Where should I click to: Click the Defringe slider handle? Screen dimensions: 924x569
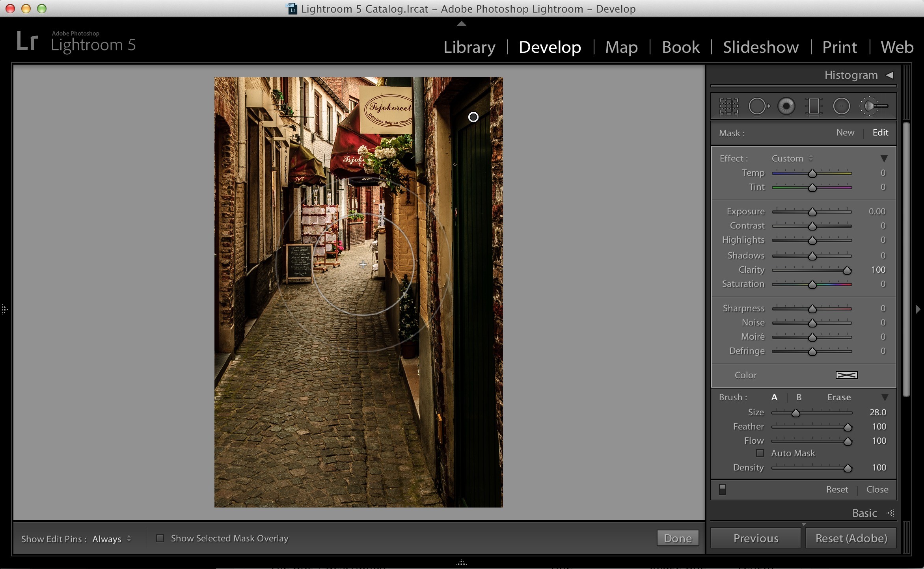812,351
